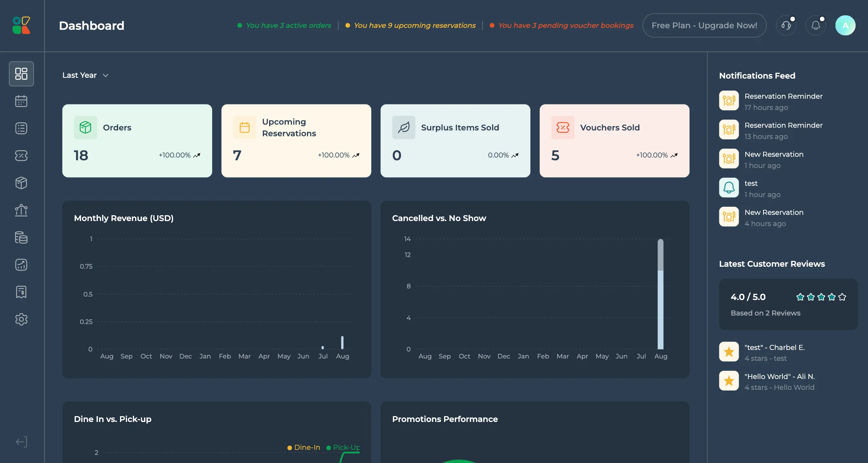This screenshot has height=463, width=868.
Task: Click the 4.0 / 5.0 rating stars
Action: (821, 297)
